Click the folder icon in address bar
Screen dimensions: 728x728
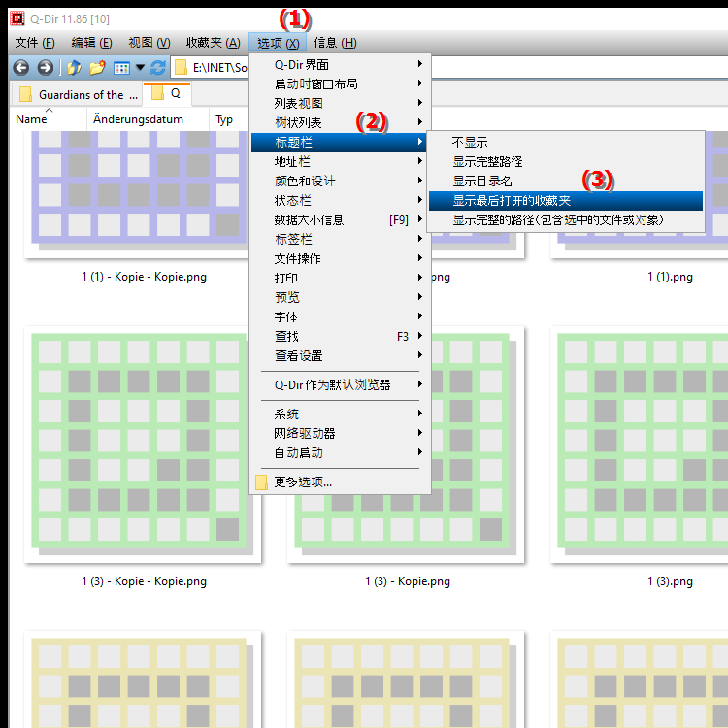181,68
